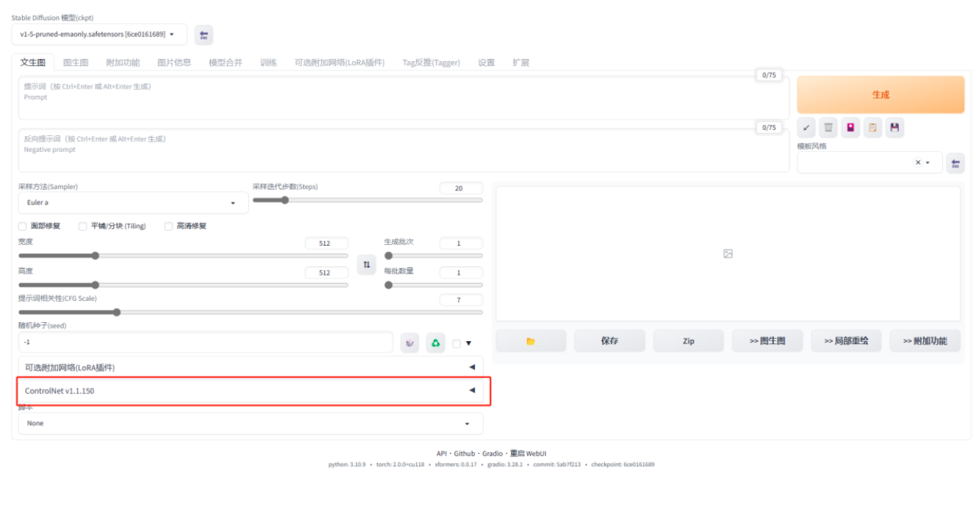Enable 平铺/分块 Tiling
The width and height of the screenshot is (980, 506).
(x=82, y=225)
